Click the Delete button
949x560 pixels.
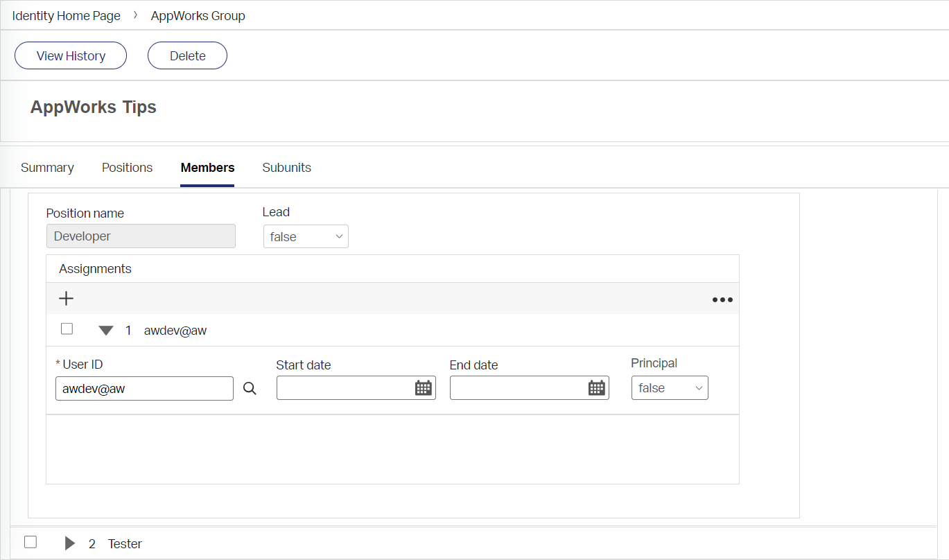pyautogui.click(x=187, y=56)
